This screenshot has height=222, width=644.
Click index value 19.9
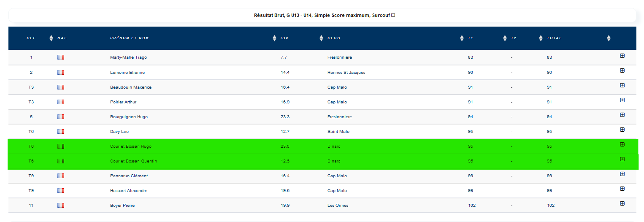click(285, 206)
